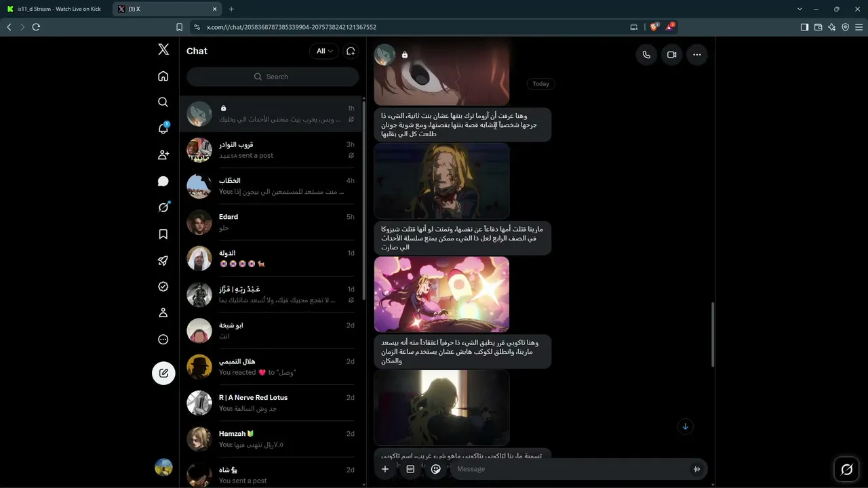
Task: Open Brave Shields icon in address bar
Action: (654, 27)
